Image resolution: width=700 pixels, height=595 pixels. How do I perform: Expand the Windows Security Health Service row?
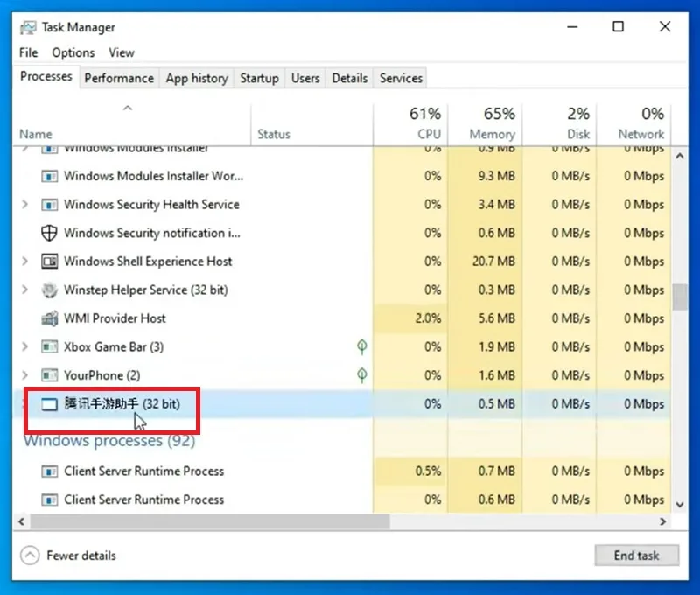25,205
